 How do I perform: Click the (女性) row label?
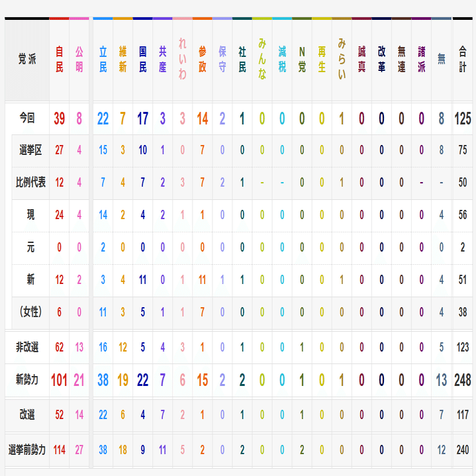click(30, 312)
